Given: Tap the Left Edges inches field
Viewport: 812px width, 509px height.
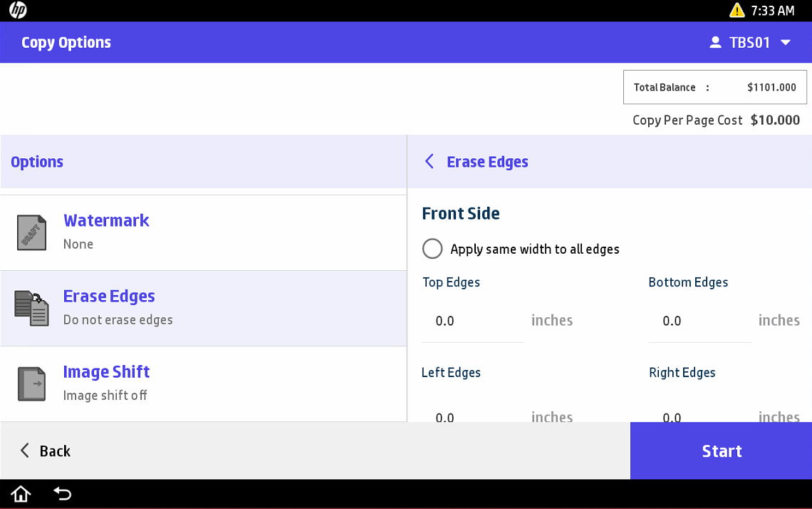Looking at the screenshot, I should pos(472,416).
